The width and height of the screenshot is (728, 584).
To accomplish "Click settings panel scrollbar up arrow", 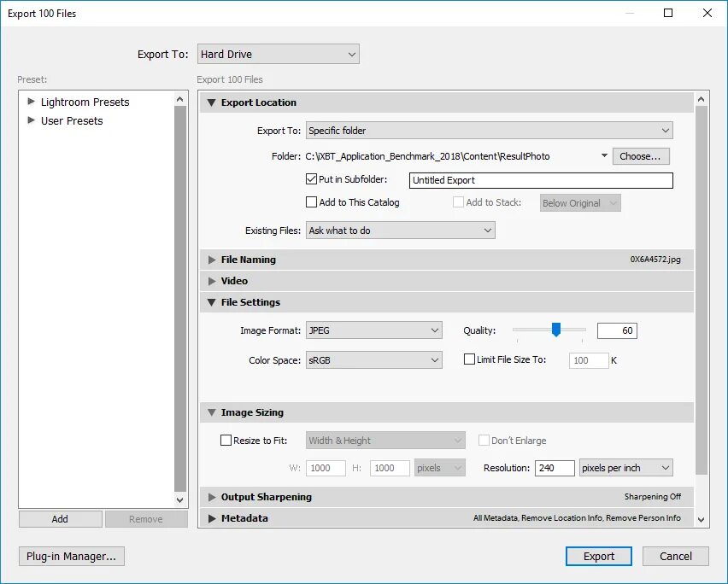I will tap(701, 99).
